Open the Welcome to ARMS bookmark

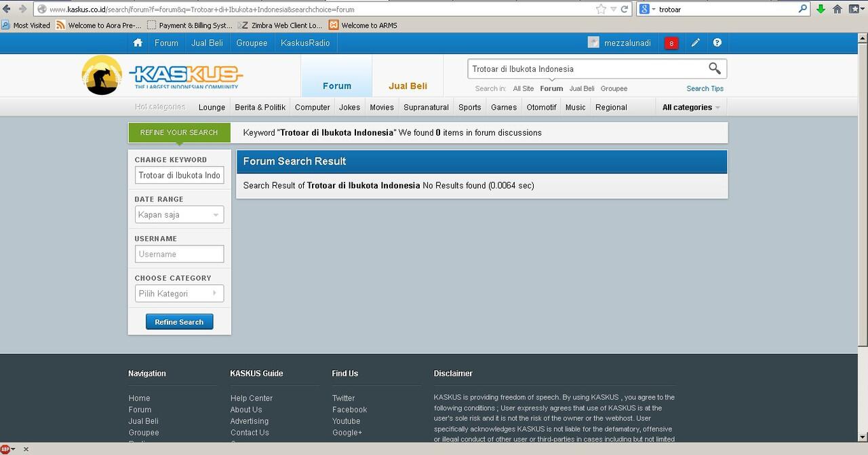363,25
